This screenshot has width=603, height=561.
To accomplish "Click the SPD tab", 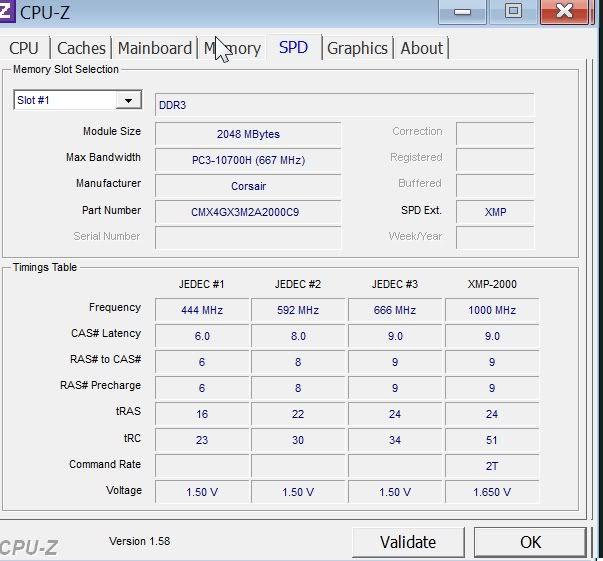I will click(293, 48).
